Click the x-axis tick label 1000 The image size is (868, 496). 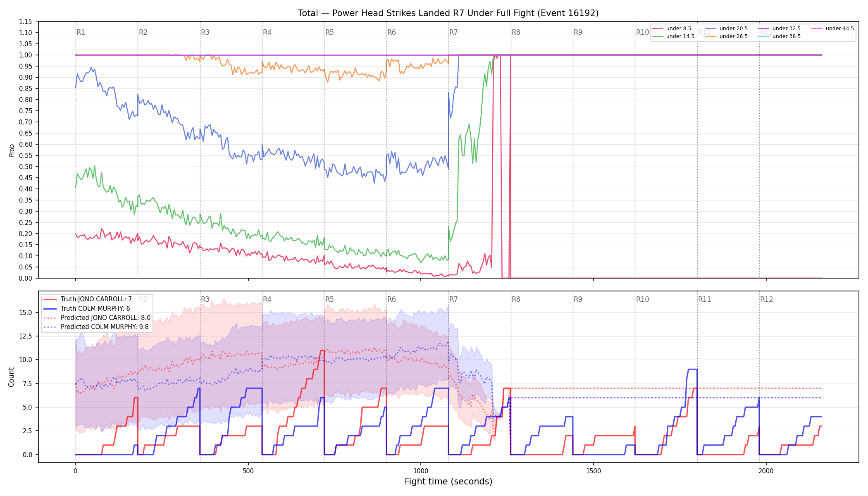(x=421, y=471)
